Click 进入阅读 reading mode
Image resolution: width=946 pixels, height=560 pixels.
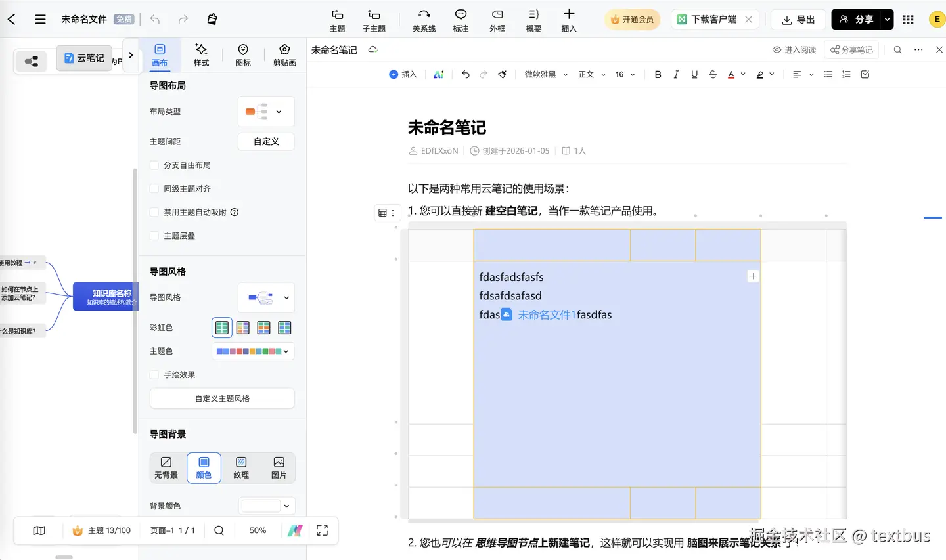[x=794, y=50]
